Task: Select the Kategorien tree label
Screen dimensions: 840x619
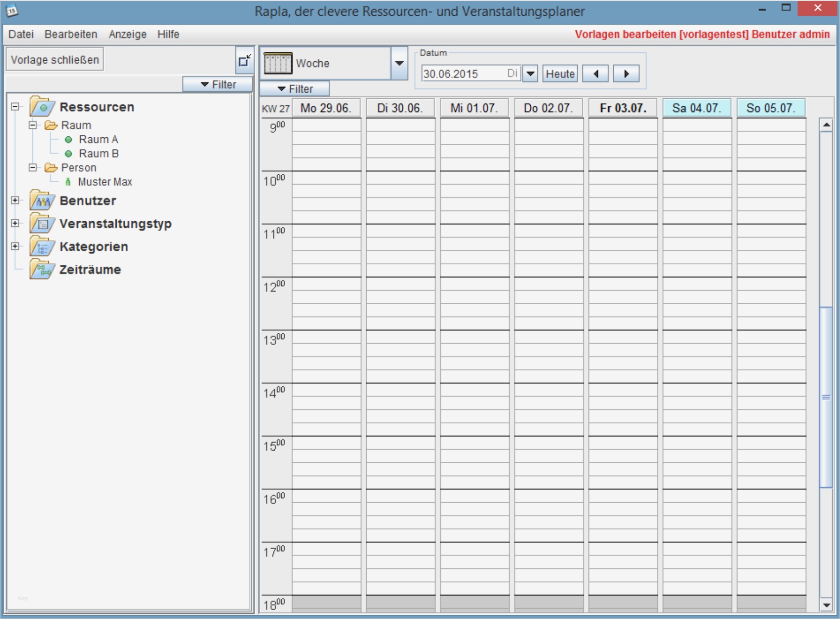Action: (x=94, y=247)
